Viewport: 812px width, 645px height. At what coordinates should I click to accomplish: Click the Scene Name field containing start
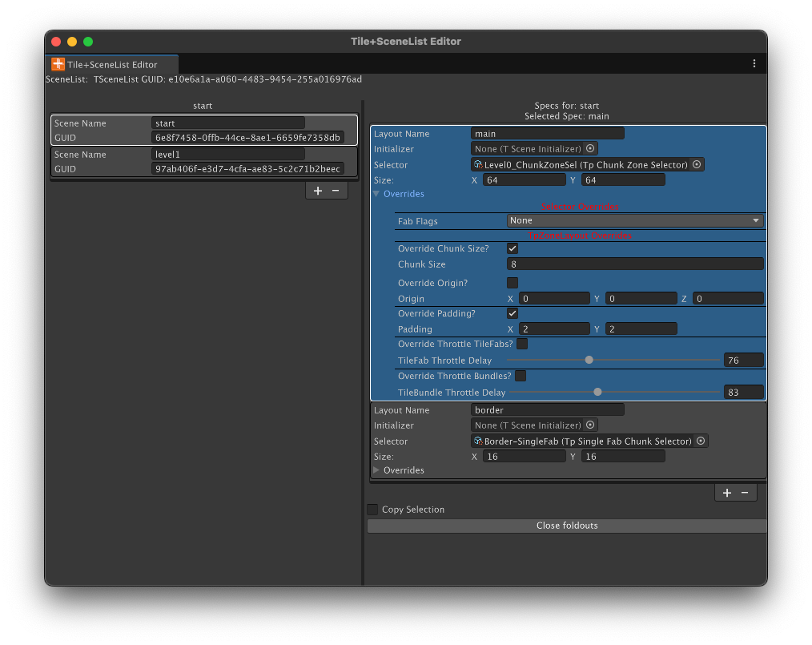click(228, 123)
